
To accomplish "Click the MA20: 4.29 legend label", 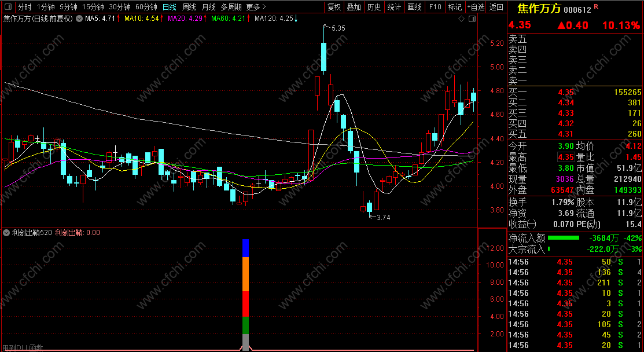I will [x=185, y=19].
